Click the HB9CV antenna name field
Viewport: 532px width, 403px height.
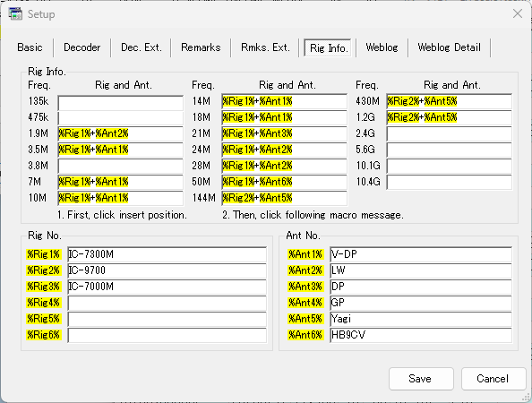421,335
